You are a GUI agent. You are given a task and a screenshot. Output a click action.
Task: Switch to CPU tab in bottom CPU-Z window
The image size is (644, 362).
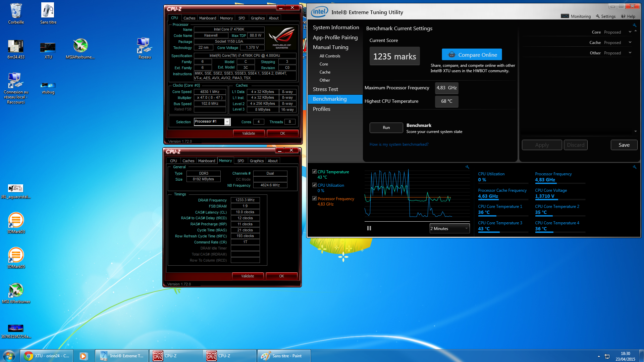click(173, 161)
